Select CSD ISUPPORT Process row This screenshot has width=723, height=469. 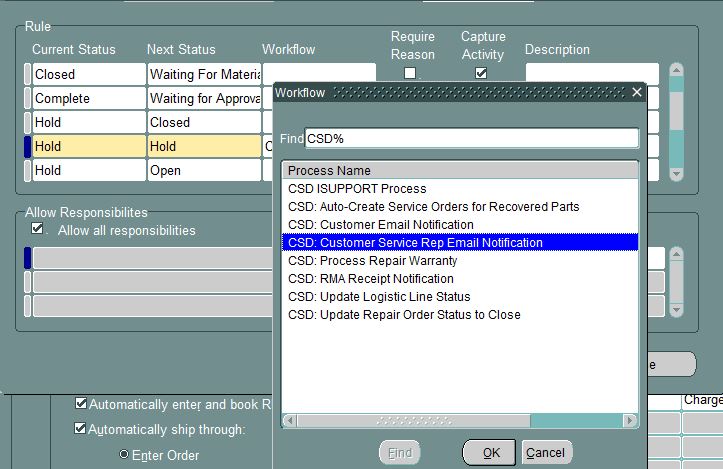click(460, 189)
